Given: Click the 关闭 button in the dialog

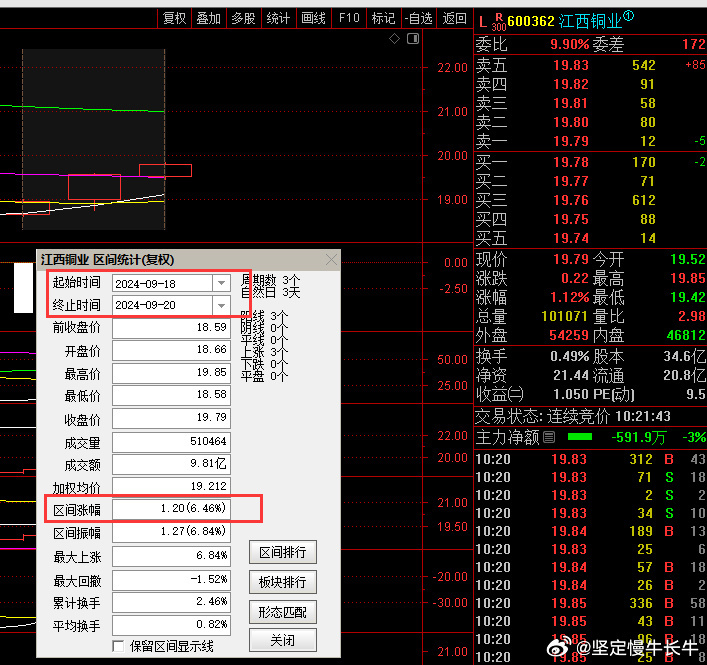Looking at the screenshot, I should pyautogui.click(x=282, y=640).
